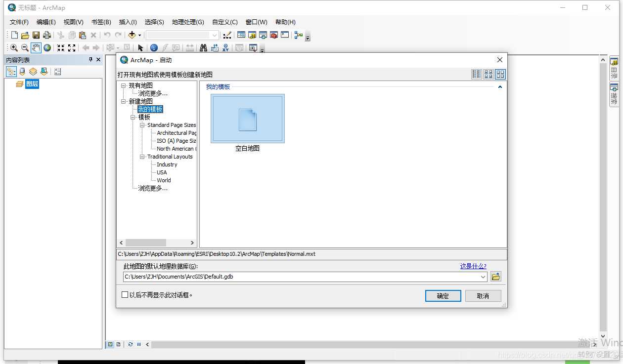The image size is (623, 364).
Task: Click the browse folder icon beside geodatabase path
Action: coord(496,277)
